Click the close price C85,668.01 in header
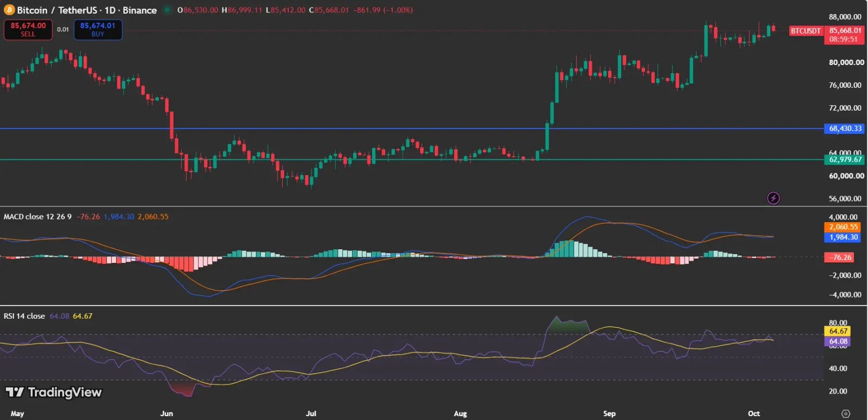Viewport: 868px width, 420px height. [x=329, y=10]
